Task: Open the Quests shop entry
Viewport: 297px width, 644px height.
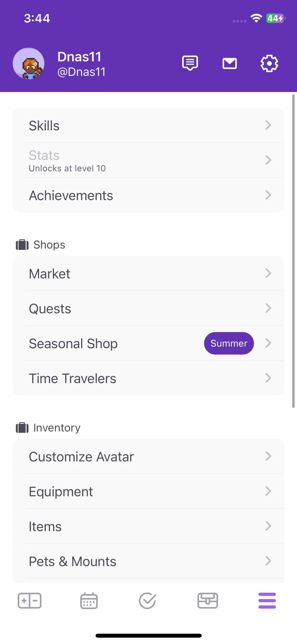Action: pyautogui.click(x=149, y=308)
